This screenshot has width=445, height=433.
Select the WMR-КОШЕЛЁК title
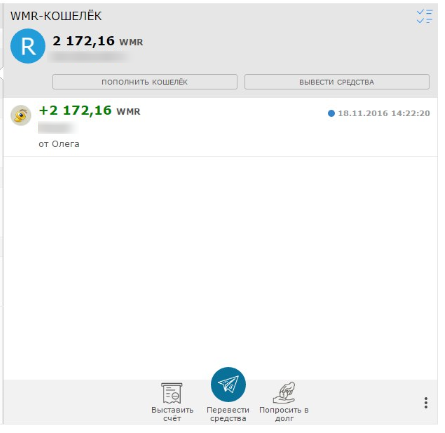pos(56,16)
